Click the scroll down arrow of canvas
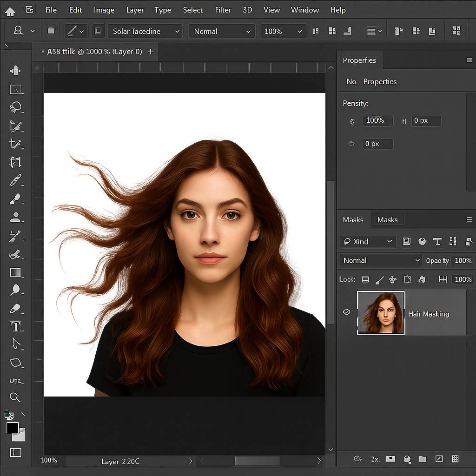Image resolution: width=476 pixels, height=476 pixels. [x=331, y=450]
